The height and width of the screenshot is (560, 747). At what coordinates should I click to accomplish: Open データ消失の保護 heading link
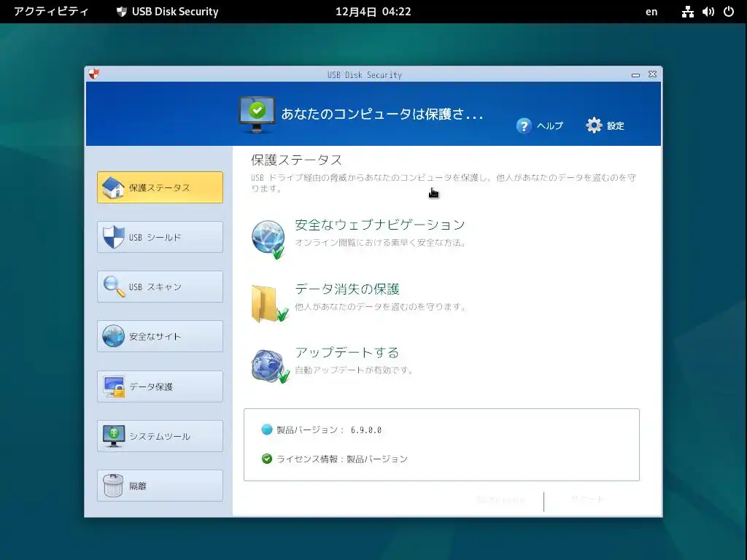pos(347,289)
